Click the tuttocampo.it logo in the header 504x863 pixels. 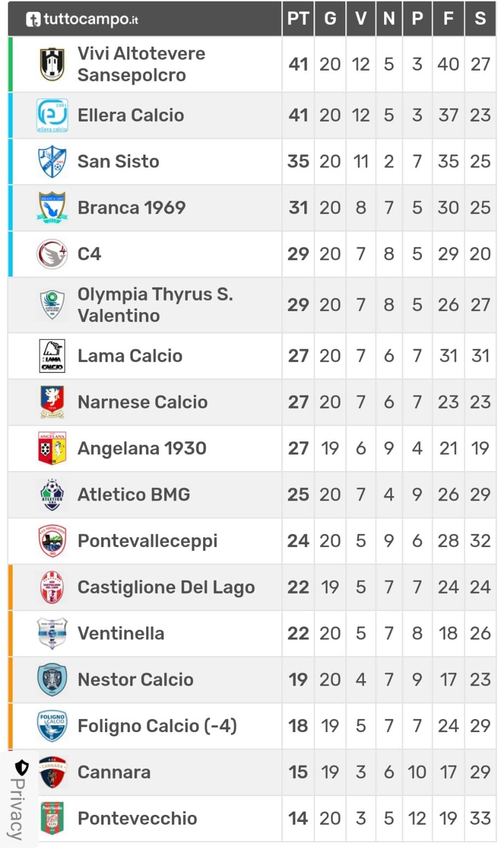click(x=82, y=19)
